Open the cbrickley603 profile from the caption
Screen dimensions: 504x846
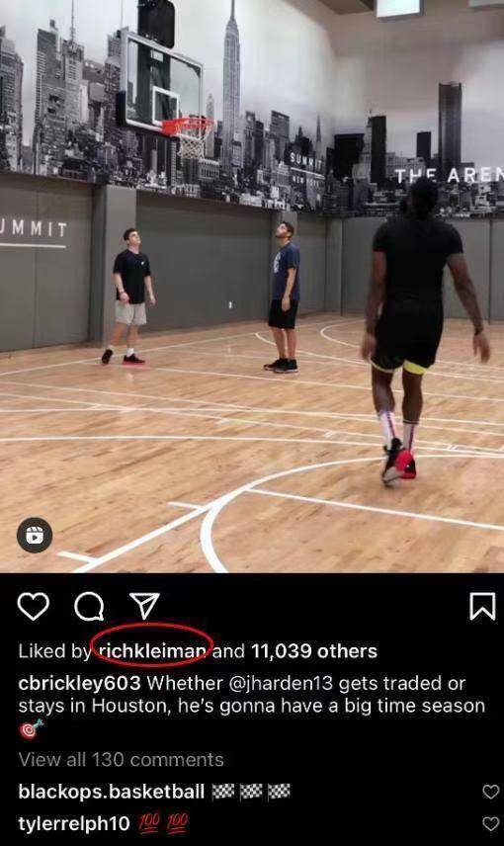click(79, 683)
